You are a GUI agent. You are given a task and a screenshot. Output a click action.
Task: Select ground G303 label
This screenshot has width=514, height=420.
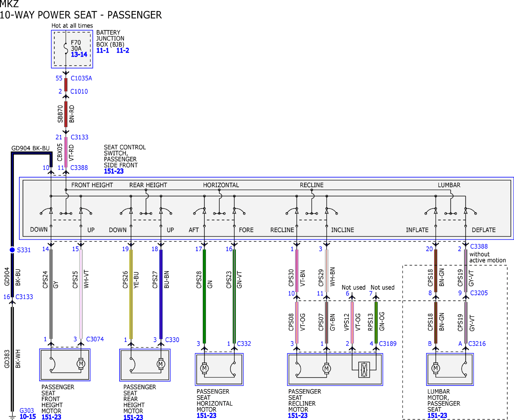(x=27, y=411)
